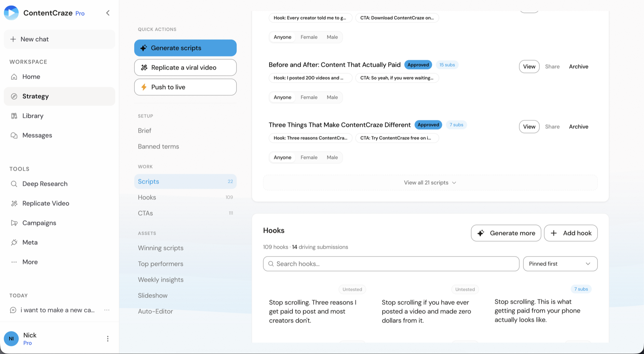Click the Campaigns flag icon

(x=14, y=223)
